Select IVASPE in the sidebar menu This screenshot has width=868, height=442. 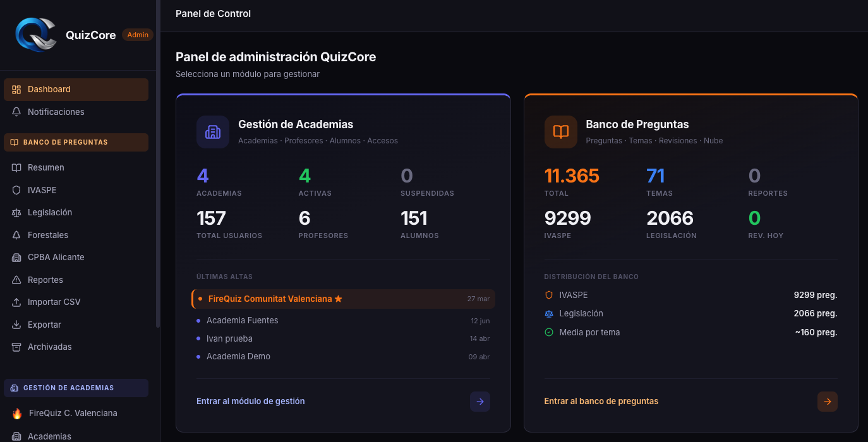pos(76,190)
